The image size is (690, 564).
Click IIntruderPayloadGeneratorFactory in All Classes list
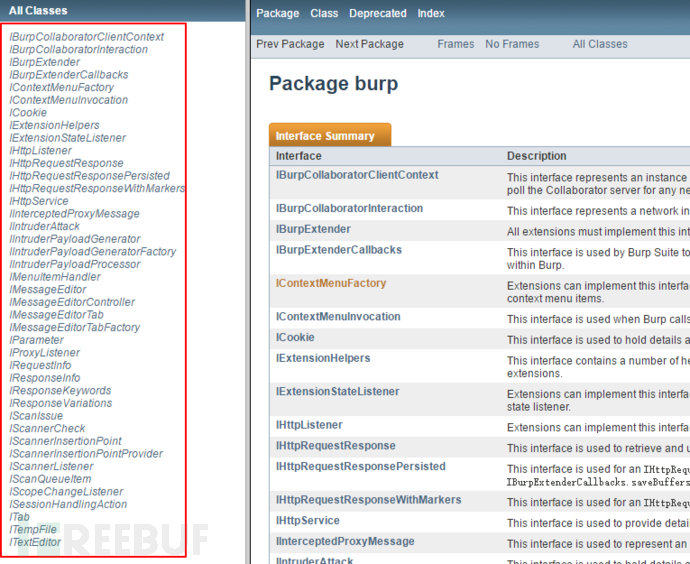click(92, 252)
